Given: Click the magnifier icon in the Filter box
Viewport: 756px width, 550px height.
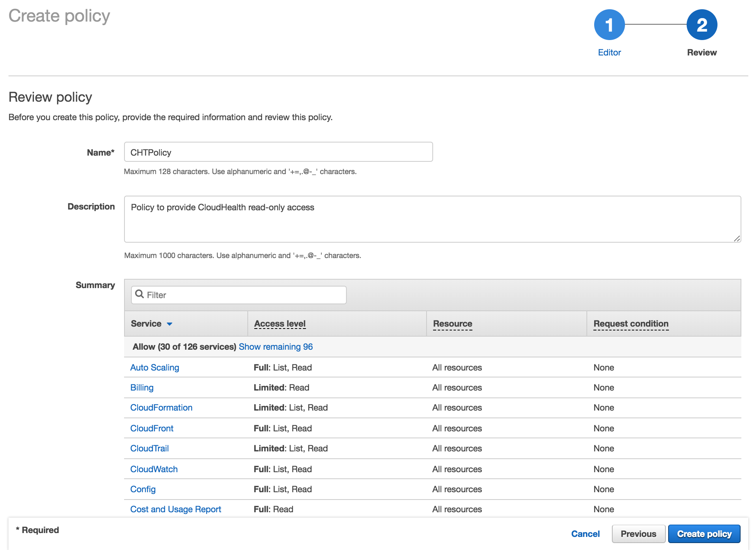Looking at the screenshot, I should click(x=139, y=294).
